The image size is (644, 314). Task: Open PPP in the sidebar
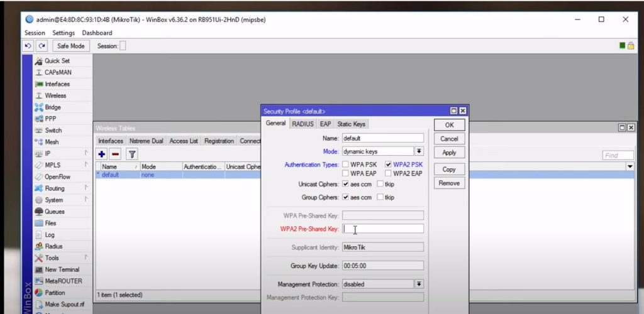50,119
